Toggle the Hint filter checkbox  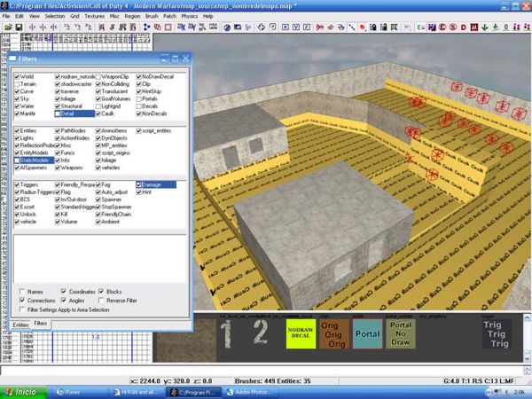coord(139,192)
